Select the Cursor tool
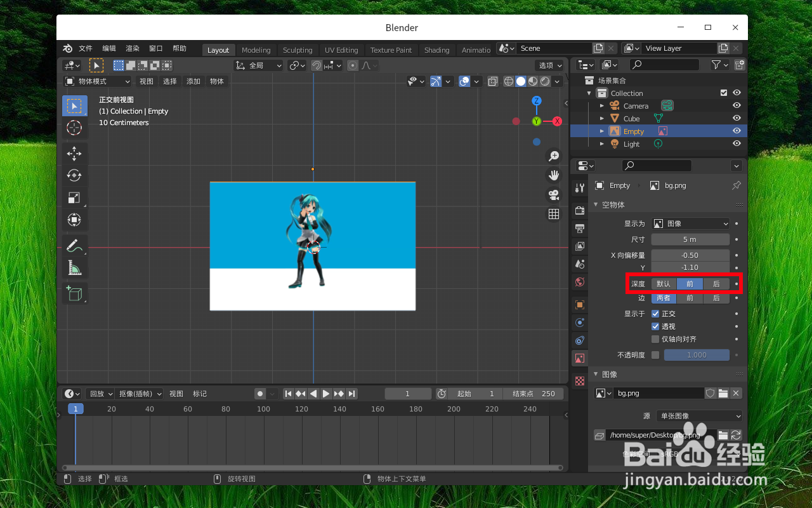Screen dimensions: 812x508 coord(74,128)
